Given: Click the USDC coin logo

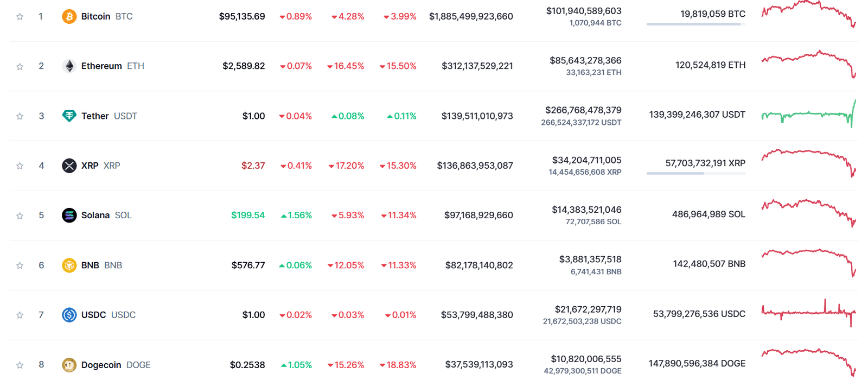Looking at the screenshot, I should [x=69, y=314].
